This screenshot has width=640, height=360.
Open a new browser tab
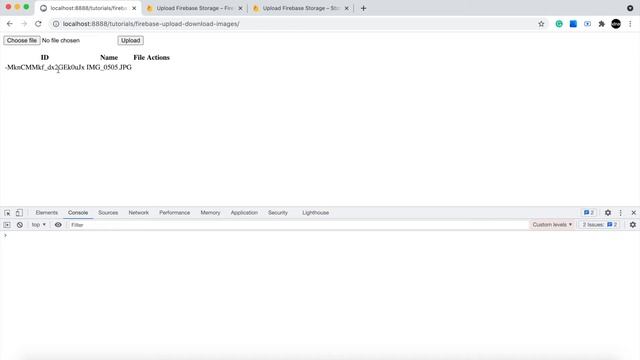tap(363, 8)
